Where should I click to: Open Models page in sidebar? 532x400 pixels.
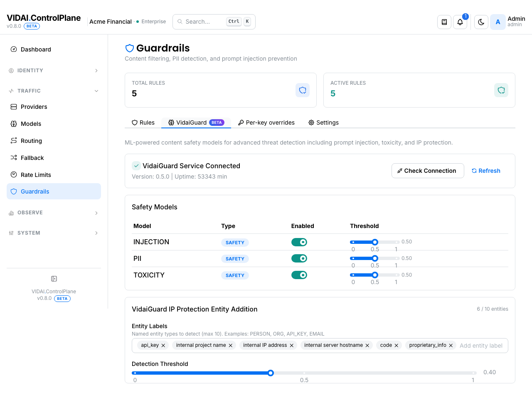54,124
